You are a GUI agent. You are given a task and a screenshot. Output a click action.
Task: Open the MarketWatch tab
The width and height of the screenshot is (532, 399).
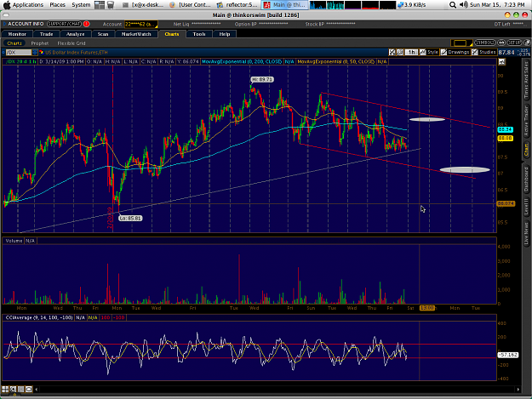(x=136, y=34)
